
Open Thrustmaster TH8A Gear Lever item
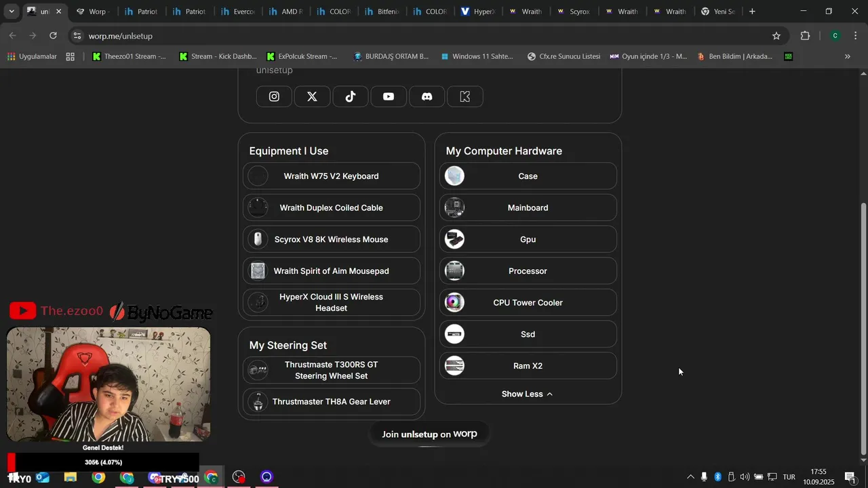tap(332, 402)
